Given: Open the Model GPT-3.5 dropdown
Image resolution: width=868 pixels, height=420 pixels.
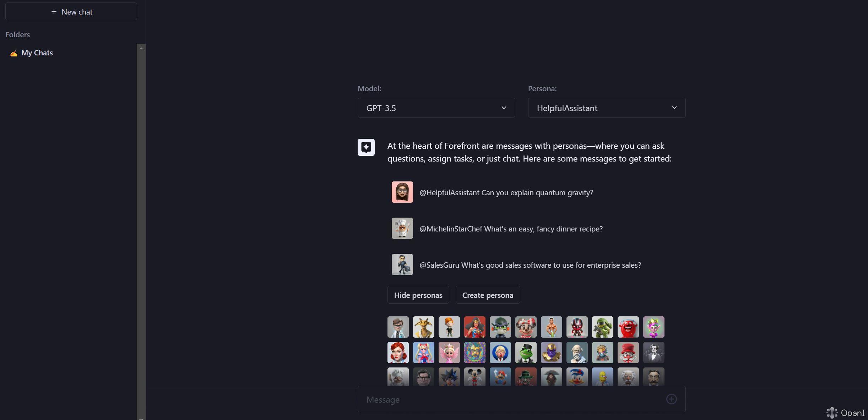Looking at the screenshot, I should pos(436,108).
